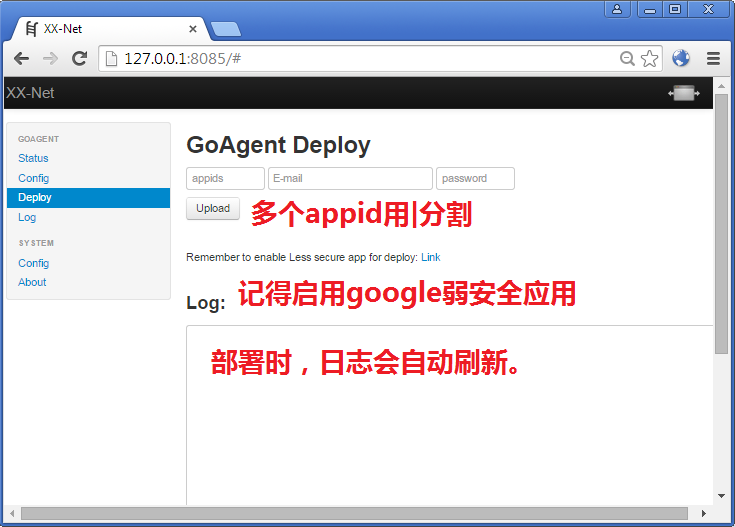The image size is (735, 527).
Task: Open the Log page in the sidebar
Action: pos(27,218)
